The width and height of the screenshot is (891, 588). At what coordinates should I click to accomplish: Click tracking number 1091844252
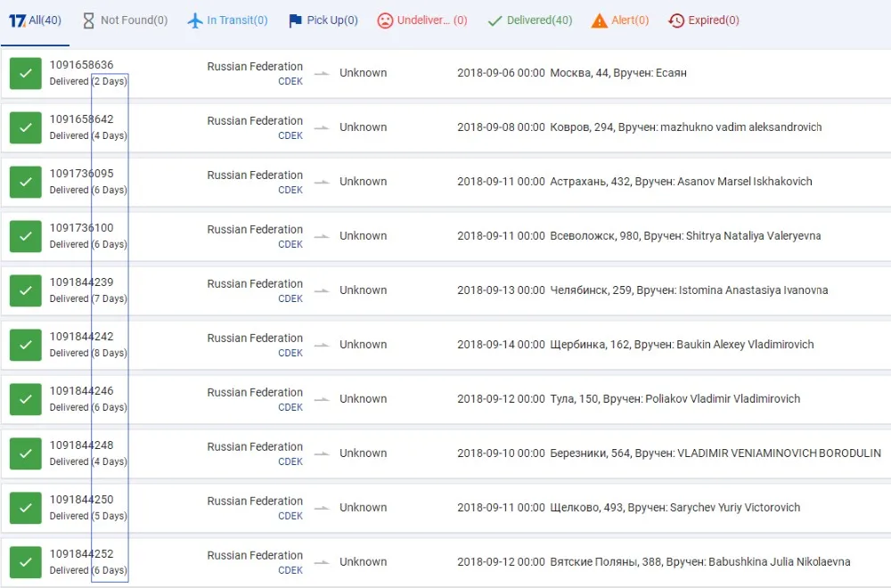(x=81, y=554)
